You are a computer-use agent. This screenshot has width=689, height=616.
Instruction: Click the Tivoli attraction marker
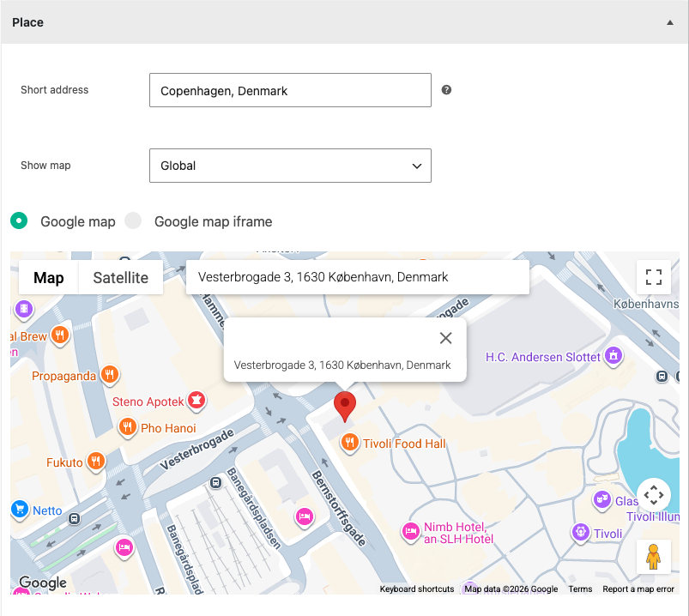pyautogui.click(x=581, y=533)
